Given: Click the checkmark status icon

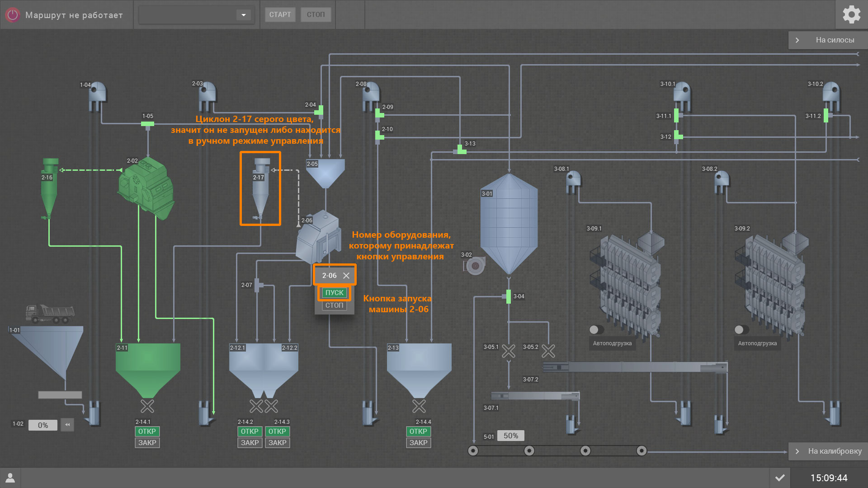Looking at the screenshot, I should pyautogui.click(x=780, y=478).
